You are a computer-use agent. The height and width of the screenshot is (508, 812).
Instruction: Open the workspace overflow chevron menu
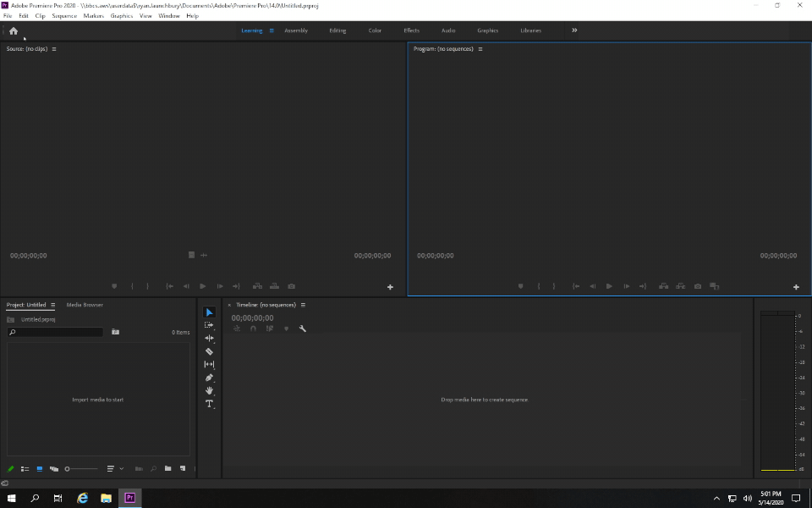pyautogui.click(x=574, y=30)
